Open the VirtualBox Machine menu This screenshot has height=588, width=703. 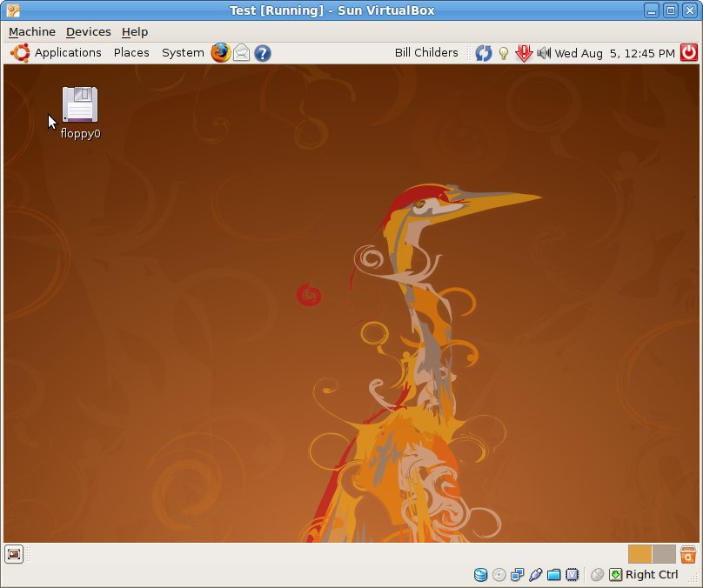pos(32,32)
